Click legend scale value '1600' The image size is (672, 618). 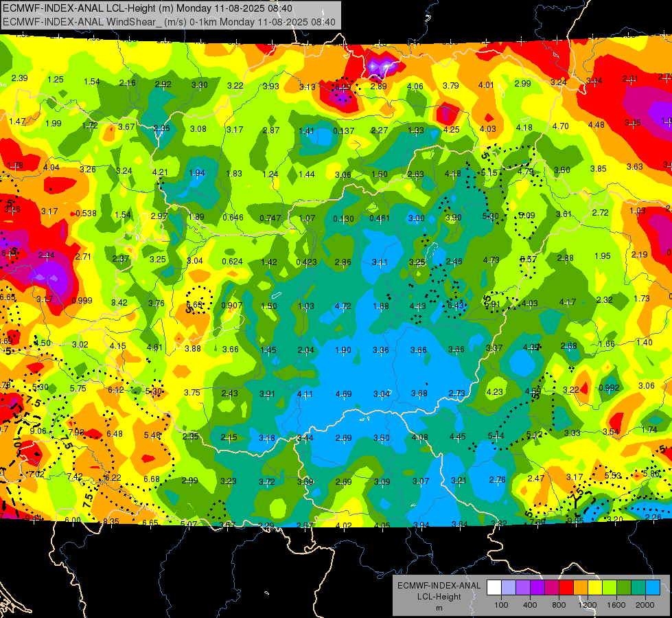pos(616,605)
